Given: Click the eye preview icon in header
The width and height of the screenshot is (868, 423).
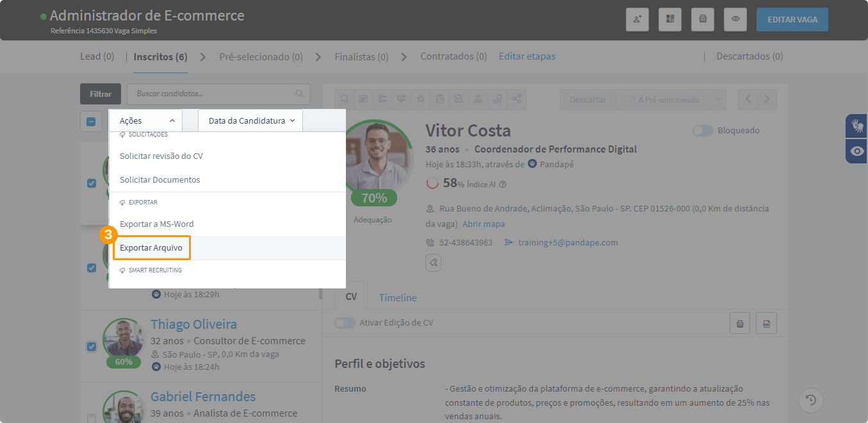Looking at the screenshot, I should pyautogui.click(x=735, y=19).
